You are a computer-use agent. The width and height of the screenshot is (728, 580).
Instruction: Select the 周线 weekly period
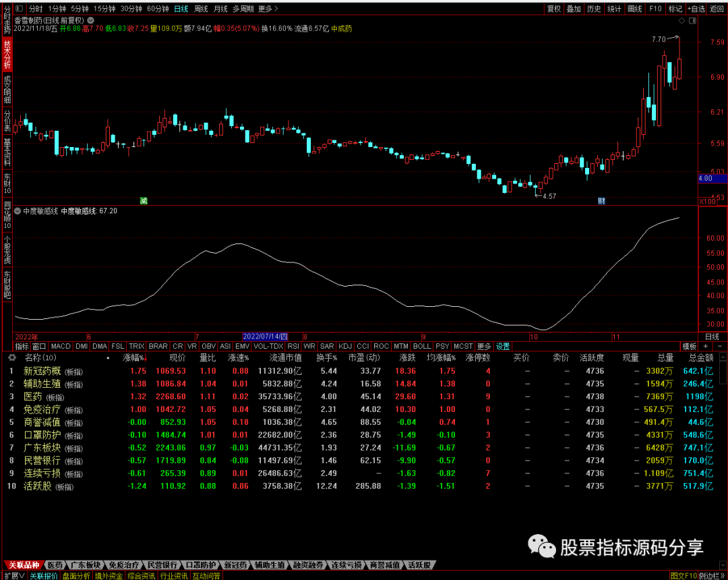[201, 8]
